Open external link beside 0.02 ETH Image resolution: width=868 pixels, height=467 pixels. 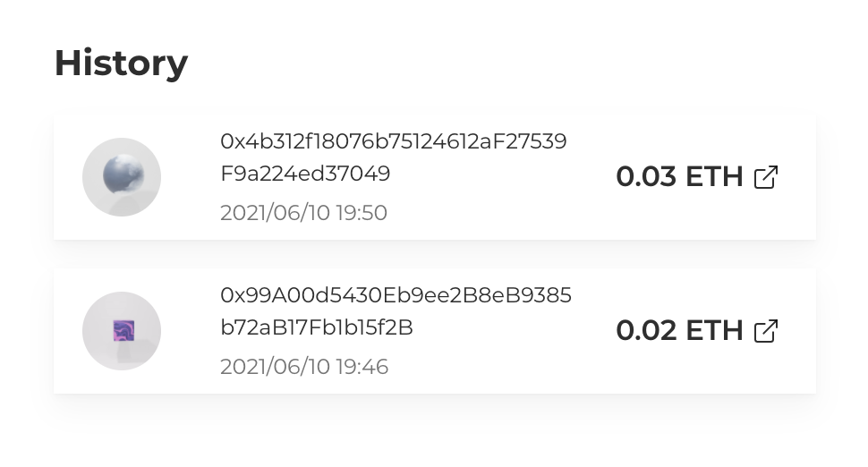point(766,331)
